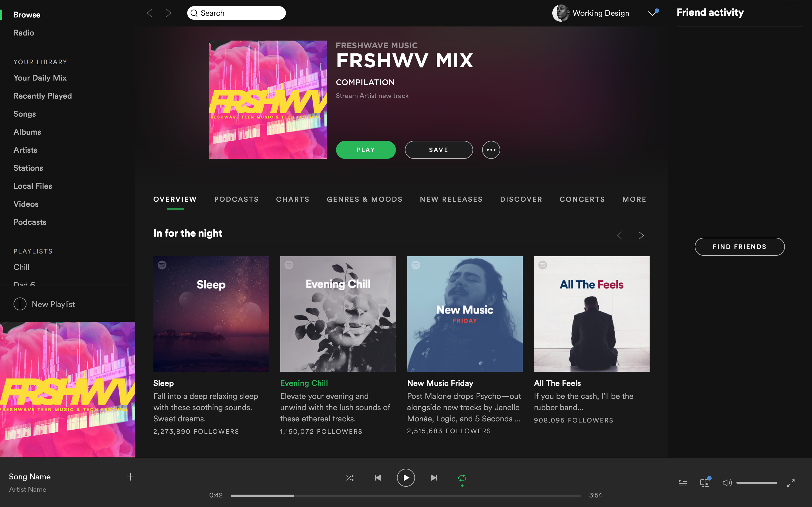Viewport: 812px width, 507px height.
Task: Click the green PLAY button
Action: [366, 150]
